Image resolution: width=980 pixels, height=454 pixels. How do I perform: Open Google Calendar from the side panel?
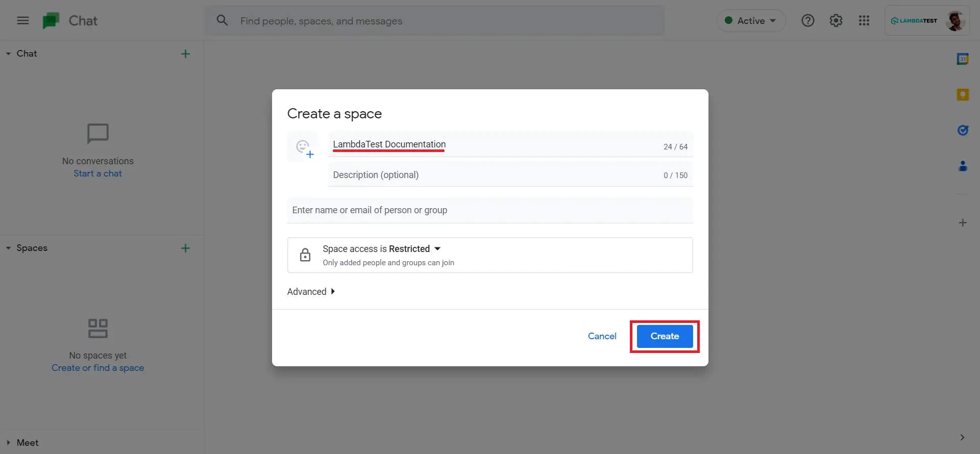click(963, 59)
